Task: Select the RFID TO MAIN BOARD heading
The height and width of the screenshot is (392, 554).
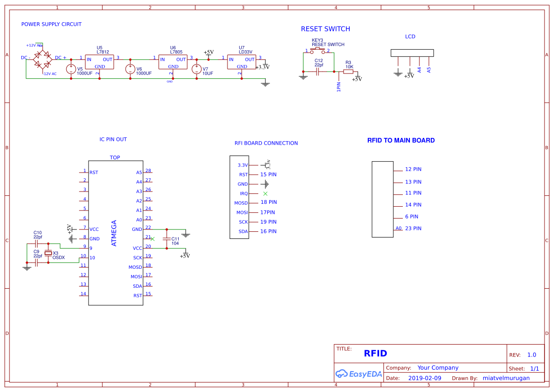Action: coord(400,140)
